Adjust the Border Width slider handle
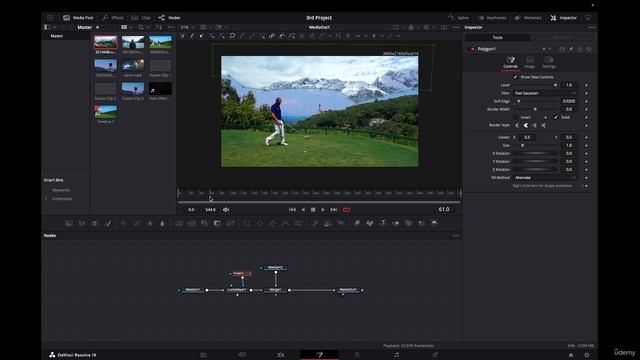The height and width of the screenshot is (360, 640). tap(535, 109)
